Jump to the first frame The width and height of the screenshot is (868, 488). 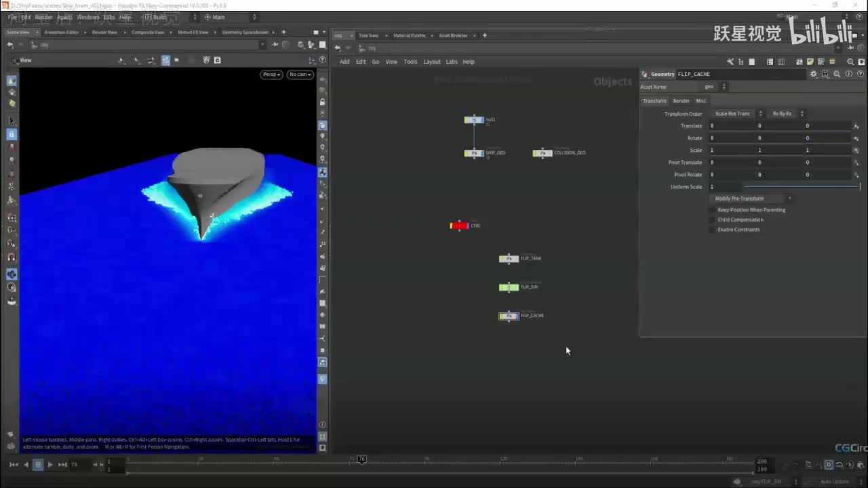tap(14, 465)
